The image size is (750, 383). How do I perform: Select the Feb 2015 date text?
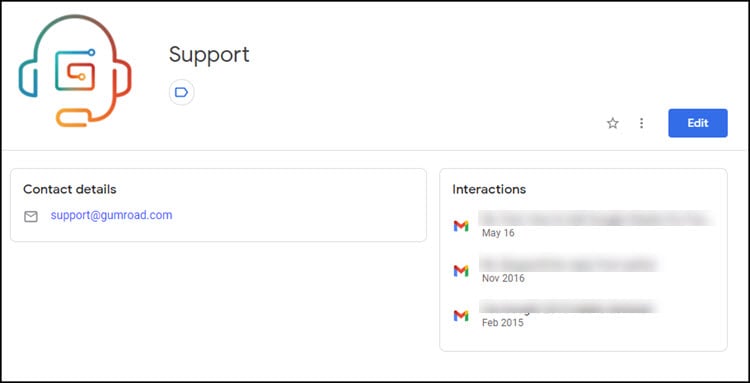click(x=503, y=323)
